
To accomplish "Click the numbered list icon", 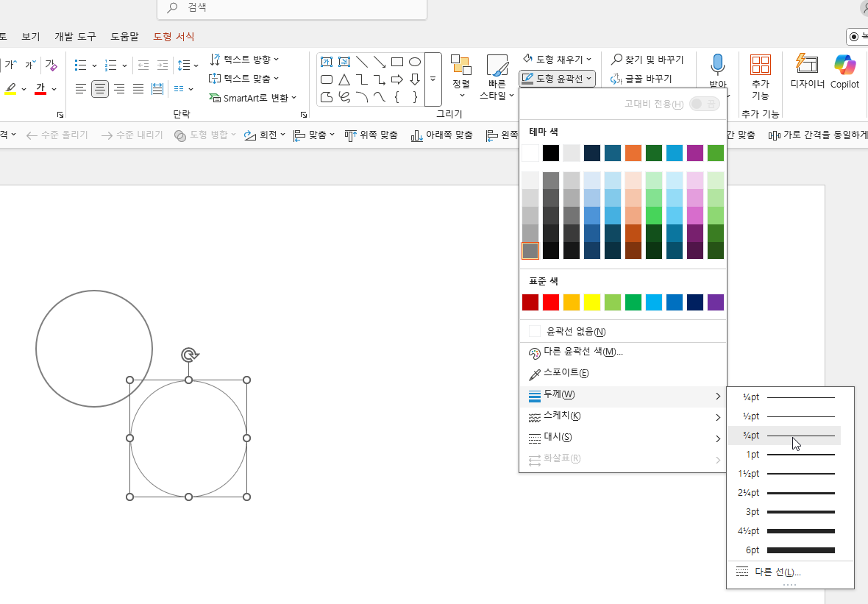I will click(111, 65).
